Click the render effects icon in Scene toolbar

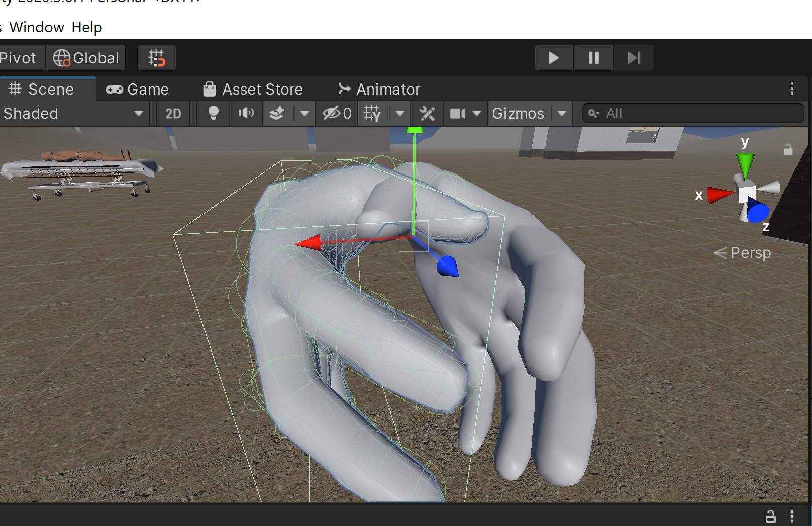coord(278,113)
